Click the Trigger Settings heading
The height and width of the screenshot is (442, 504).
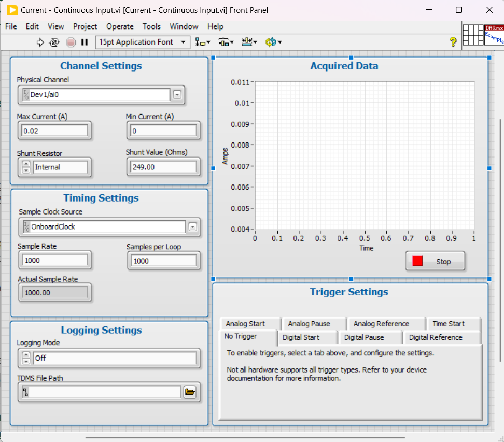point(349,292)
